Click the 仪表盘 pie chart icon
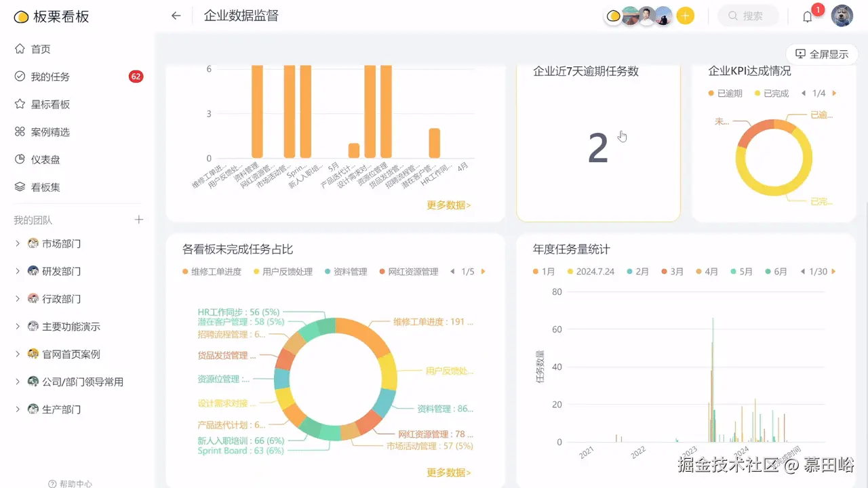 pos(20,159)
